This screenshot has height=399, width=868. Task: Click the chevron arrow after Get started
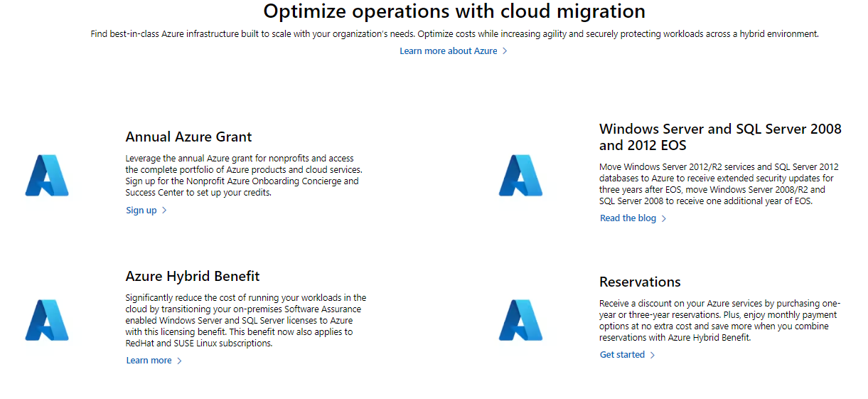click(653, 355)
